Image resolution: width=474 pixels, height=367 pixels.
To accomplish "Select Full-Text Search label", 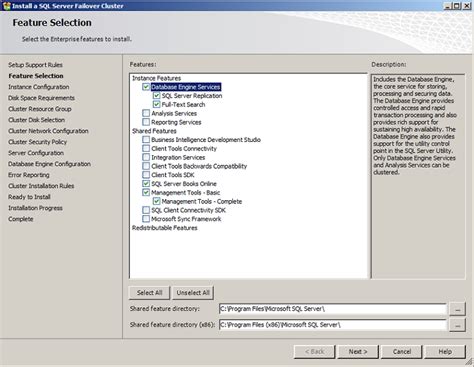I will 183,104.
